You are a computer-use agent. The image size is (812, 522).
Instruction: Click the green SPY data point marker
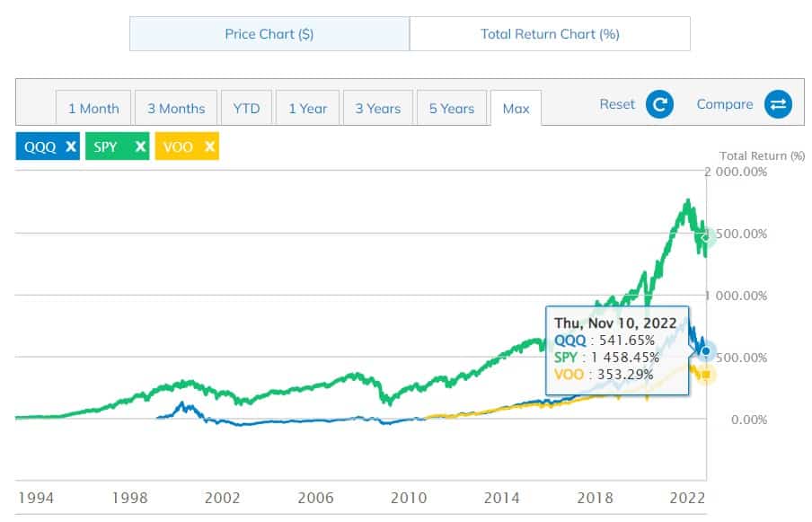pyautogui.click(x=707, y=237)
